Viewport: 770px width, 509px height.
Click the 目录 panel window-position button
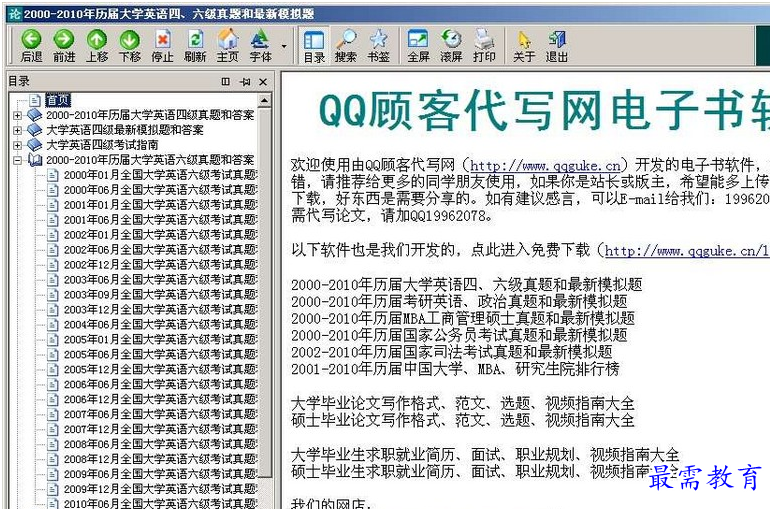click(x=225, y=81)
